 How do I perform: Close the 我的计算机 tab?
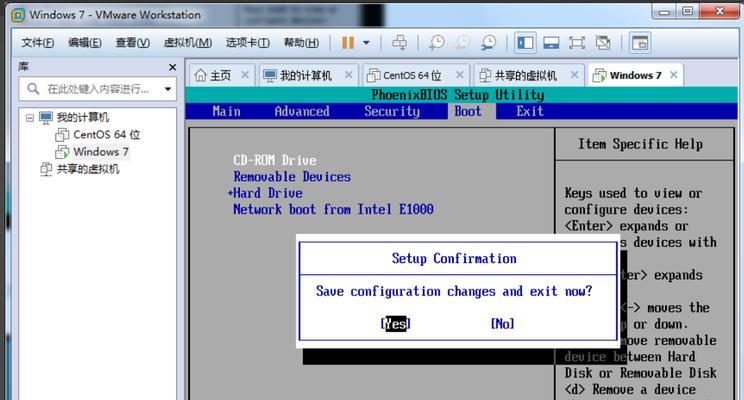tap(348, 74)
